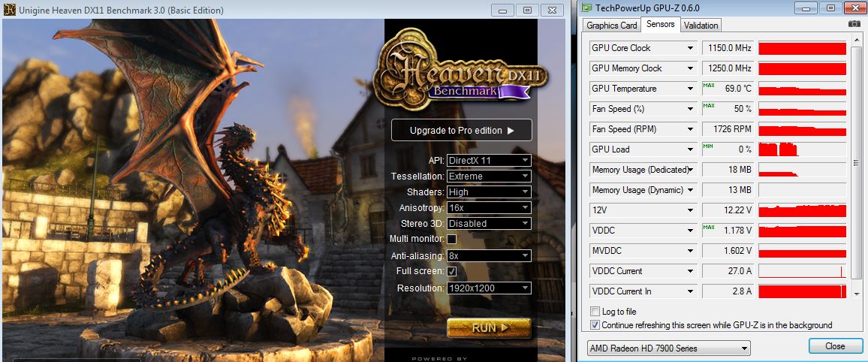Click the GPU Load history graph
868x362 pixels.
pyautogui.click(x=802, y=149)
